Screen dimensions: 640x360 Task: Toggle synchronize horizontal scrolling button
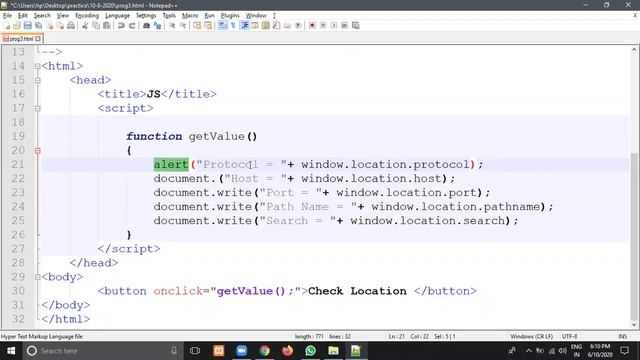coord(208,25)
